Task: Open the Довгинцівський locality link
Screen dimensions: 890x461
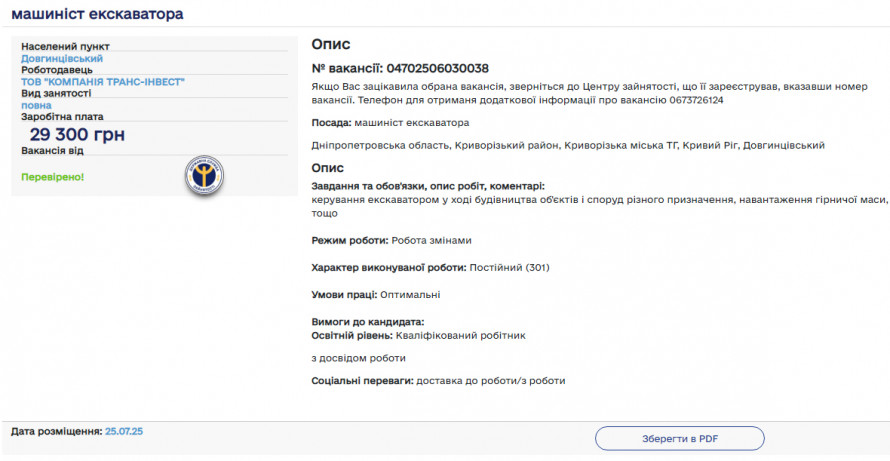Action: (x=61, y=59)
